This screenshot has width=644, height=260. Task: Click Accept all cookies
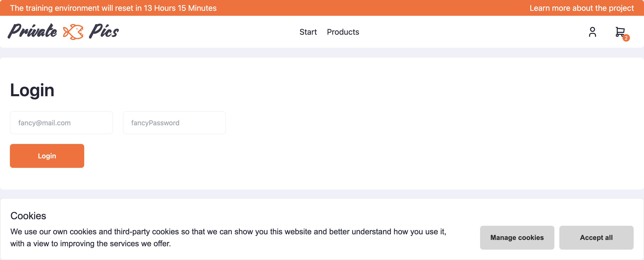click(x=596, y=237)
